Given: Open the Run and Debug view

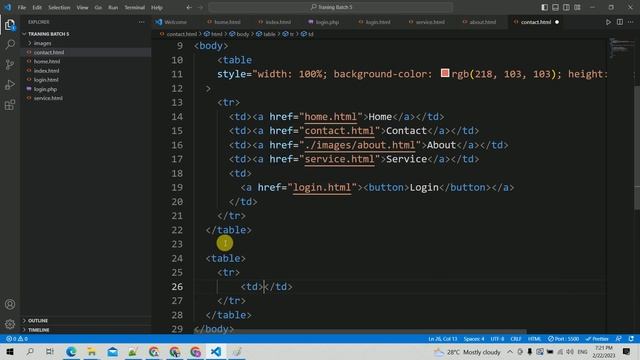Looking at the screenshot, I should pyautogui.click(x=10, y=85).
